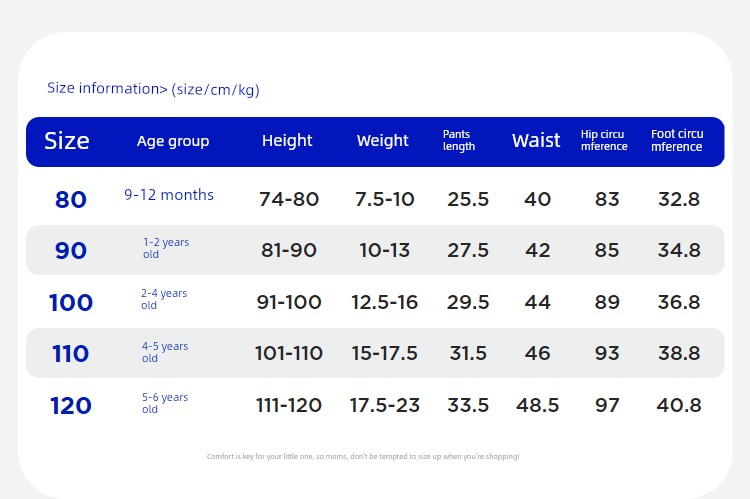Select size 100 row label
The width and height of the screenshot is (750, 499).
pos(71,302)
